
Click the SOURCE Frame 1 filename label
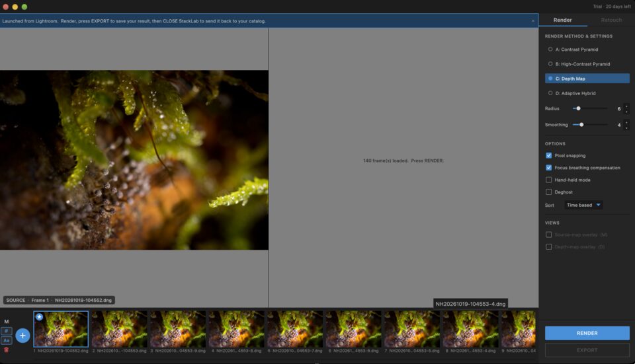(x=59, y=300)
